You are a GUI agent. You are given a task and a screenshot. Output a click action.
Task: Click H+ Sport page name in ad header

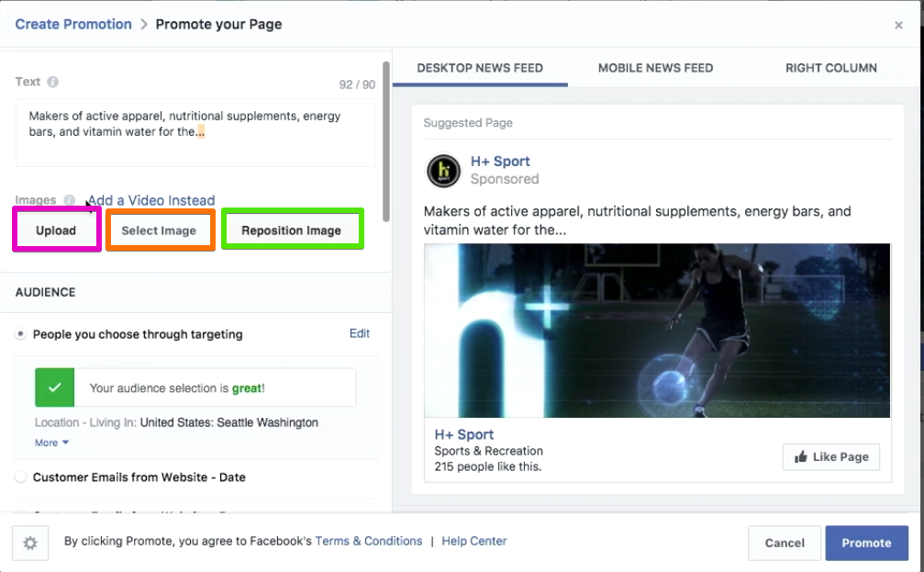[500, 162]
